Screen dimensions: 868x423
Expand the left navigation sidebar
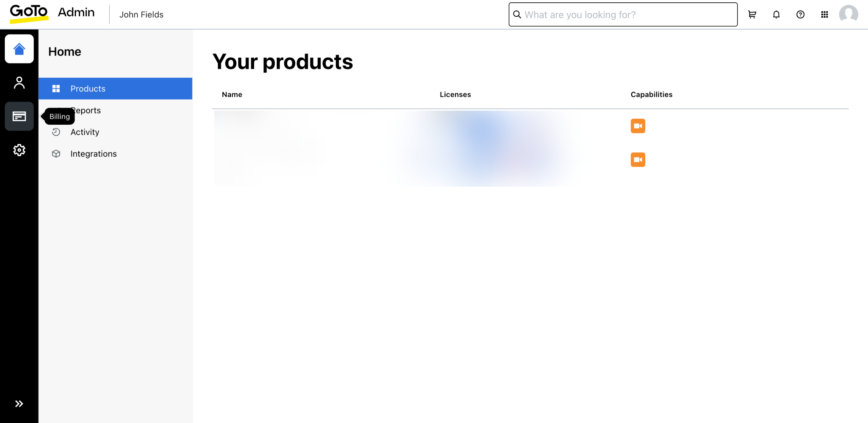point(19,404)
